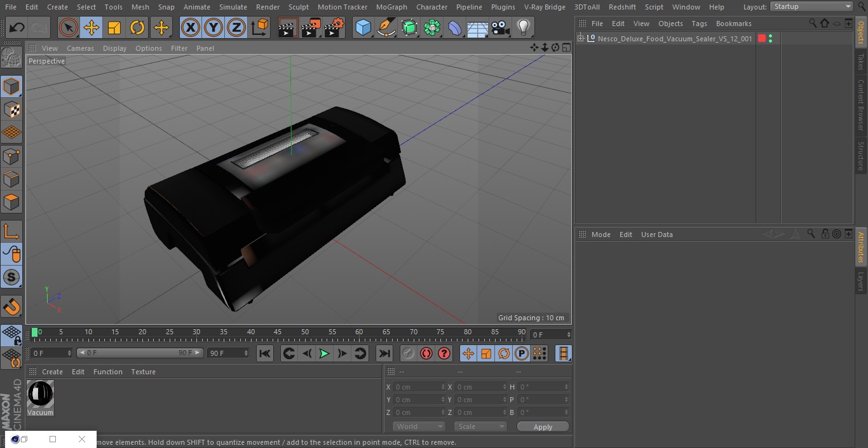This screenshot has width=868, height=448.
Task: Open the Layers side tab
Action: 861,281
